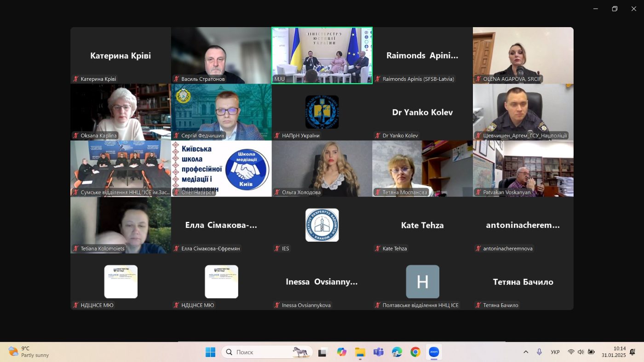Show hidden icons tray chevron

(526, 352)
